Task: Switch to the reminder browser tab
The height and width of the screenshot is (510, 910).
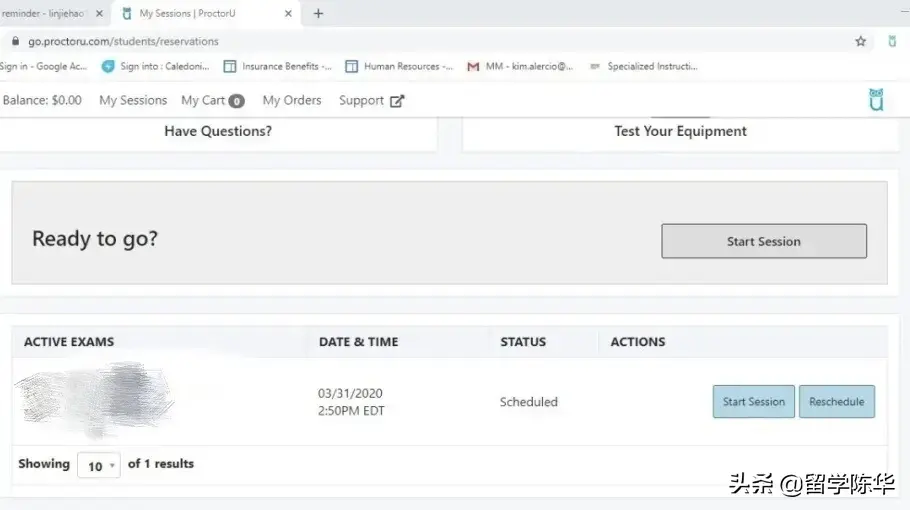Action: [45, 14]
